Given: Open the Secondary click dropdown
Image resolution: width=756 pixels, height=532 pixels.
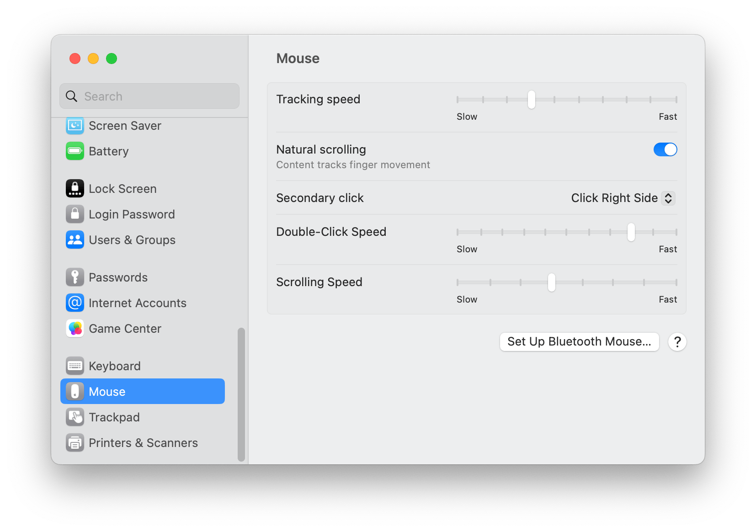Looking at the screenshot, I should [623, 198].
